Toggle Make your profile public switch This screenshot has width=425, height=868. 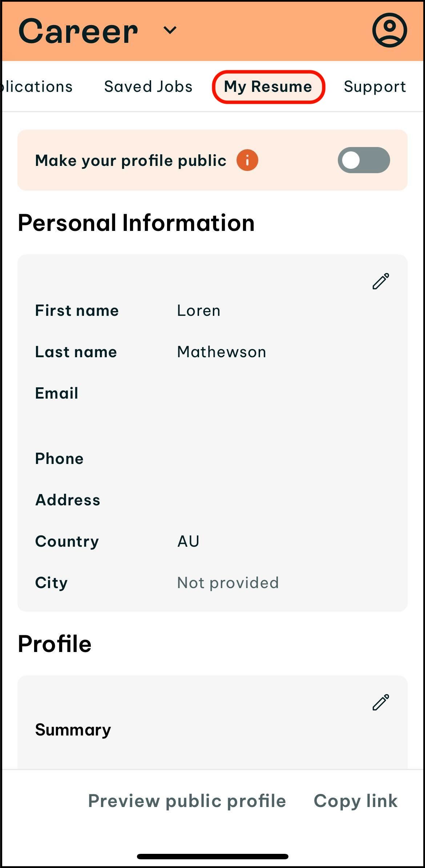(x=364, y=160)
